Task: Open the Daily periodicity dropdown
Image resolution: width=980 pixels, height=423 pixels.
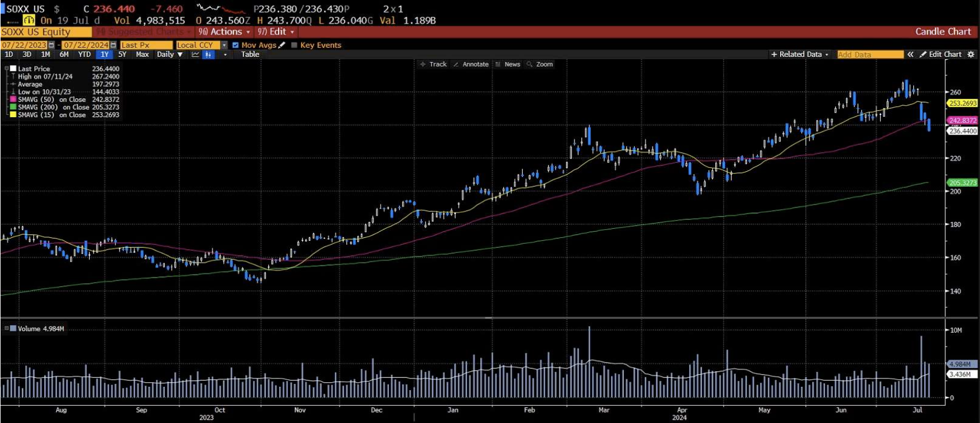Action: click(x=169, y=54)
